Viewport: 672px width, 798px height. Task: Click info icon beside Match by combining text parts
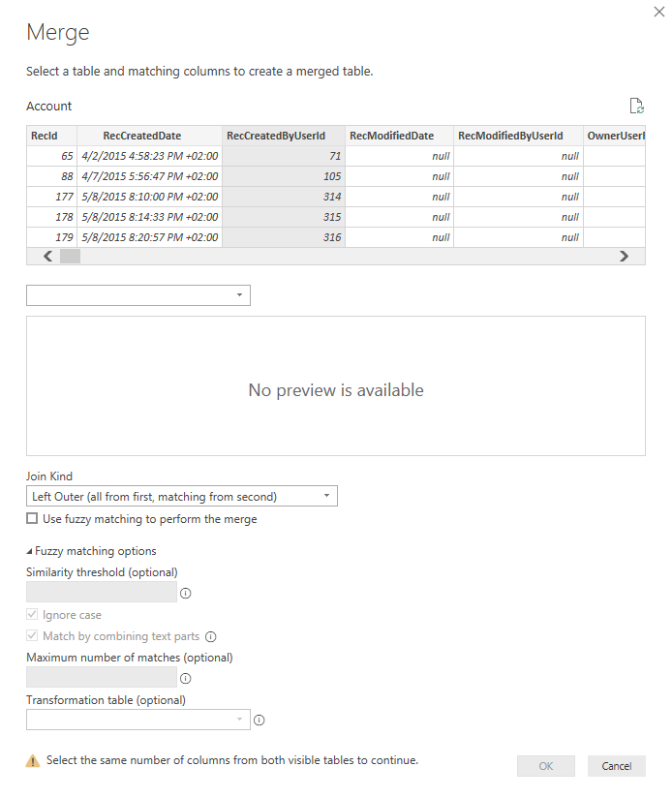tap(211, 637)
